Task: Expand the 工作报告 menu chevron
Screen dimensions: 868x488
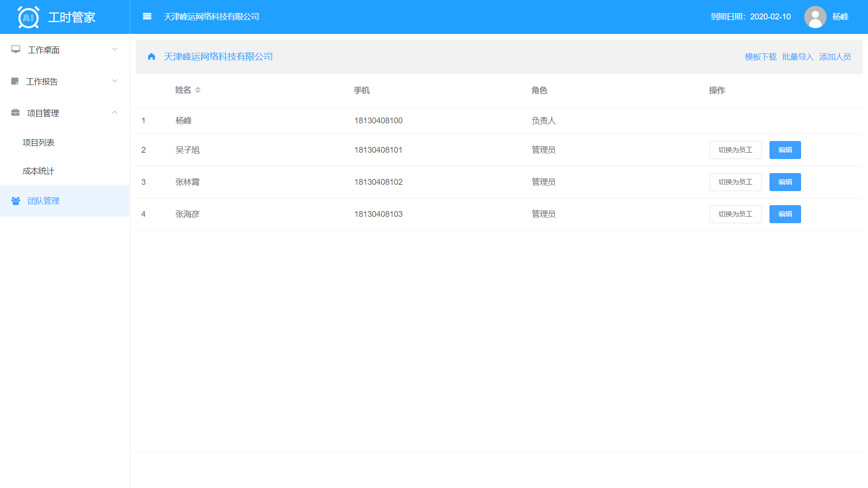Action: [x=115, y=81]
